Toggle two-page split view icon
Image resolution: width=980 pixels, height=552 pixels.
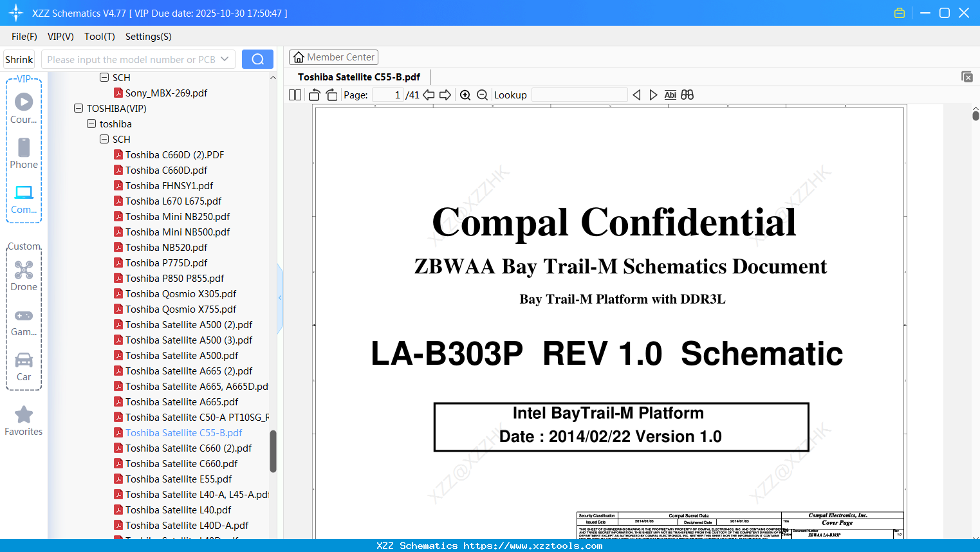coord(295,95)
